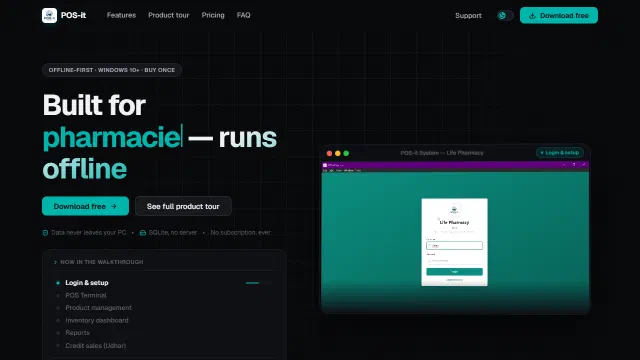Click the yellow dot in preview window

[x=338, y=153]
